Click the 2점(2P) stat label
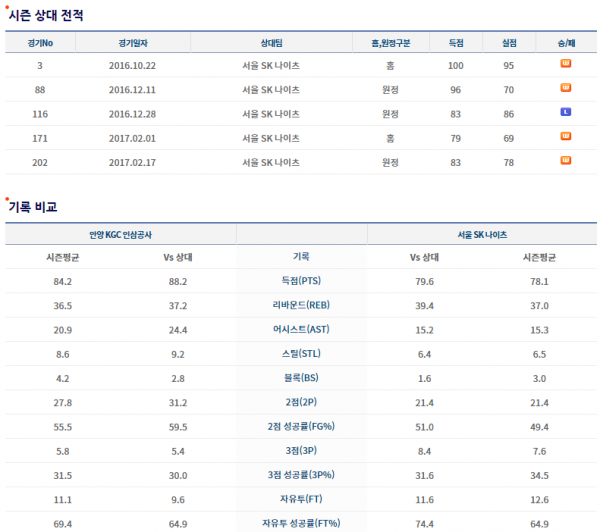This screenshot has height=532, width=600. [x=301, y=402]
